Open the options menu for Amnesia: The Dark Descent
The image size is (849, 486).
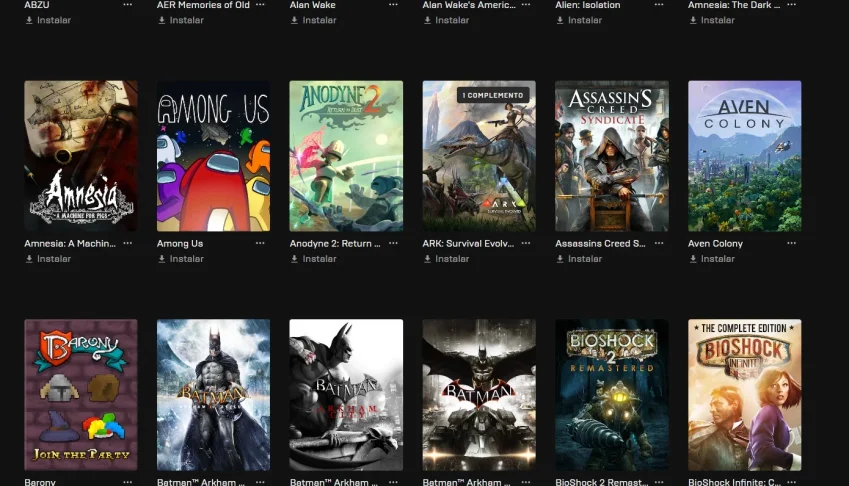click(x=792, y=5)
